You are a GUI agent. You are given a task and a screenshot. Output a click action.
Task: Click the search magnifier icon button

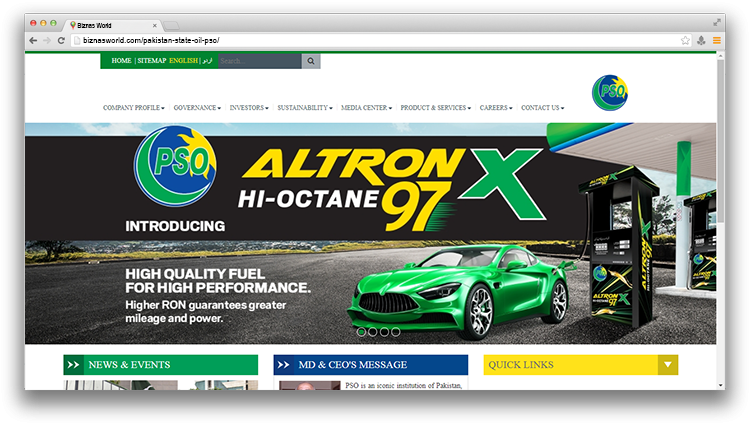click(x=311, y=61)
